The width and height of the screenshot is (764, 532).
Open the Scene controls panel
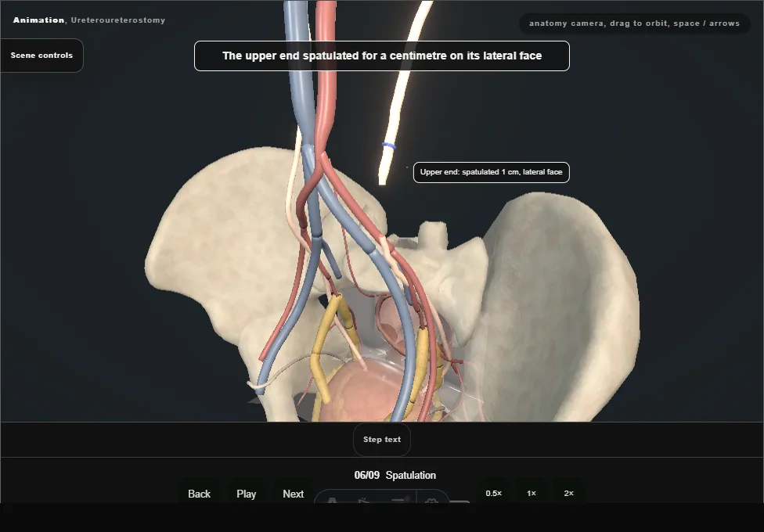click(x=42, y=56)
